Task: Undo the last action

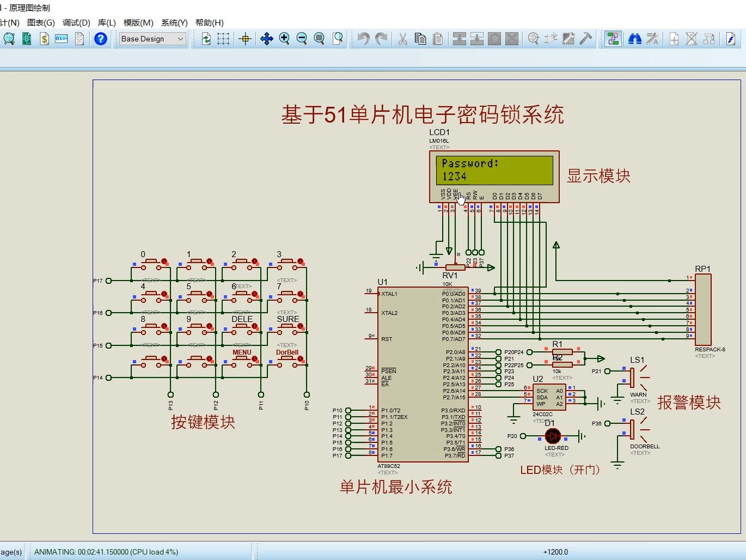Action: tap(363, 39)
